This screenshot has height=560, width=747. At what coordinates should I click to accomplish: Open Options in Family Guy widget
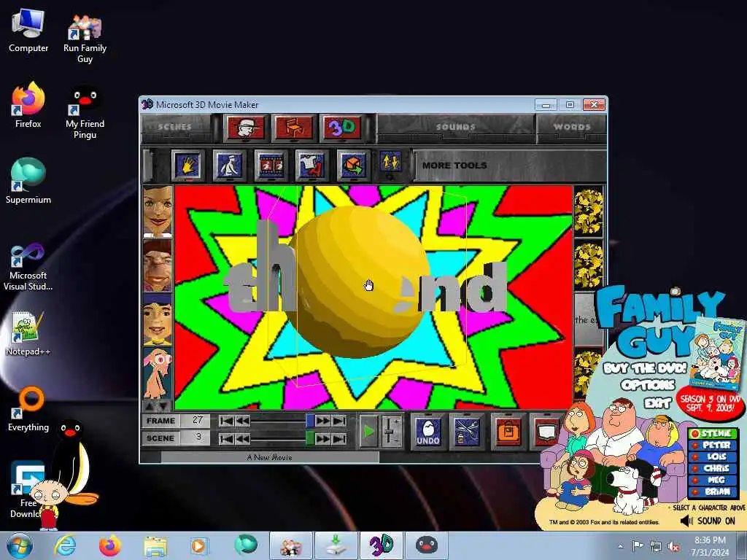648,385
